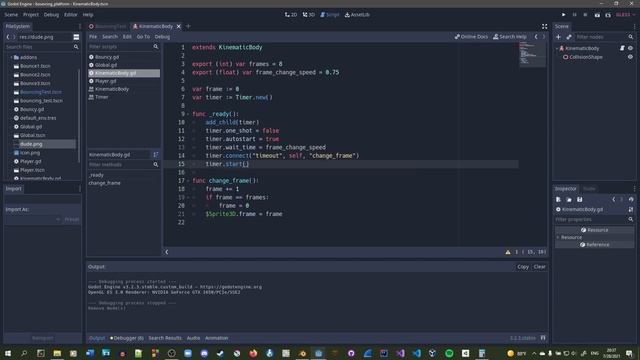Toggle alphabetical sorting of methods
640x360 pixels.
tap(156, 155)
